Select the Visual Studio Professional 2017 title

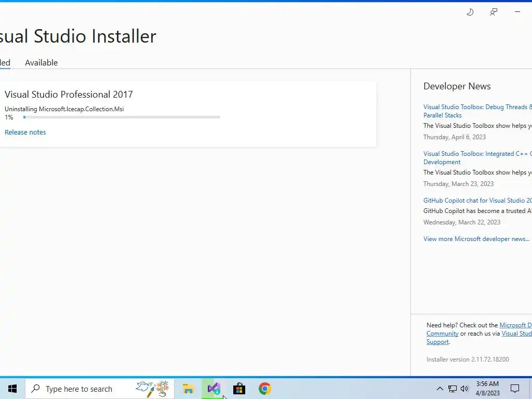pyautogui.click(x=69, y=95)
